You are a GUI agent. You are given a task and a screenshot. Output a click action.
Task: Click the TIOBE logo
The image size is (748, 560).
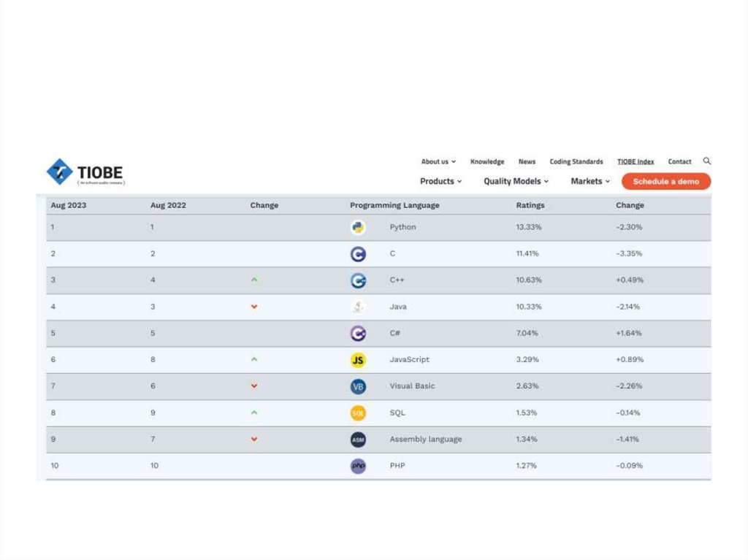click(85, 172)
